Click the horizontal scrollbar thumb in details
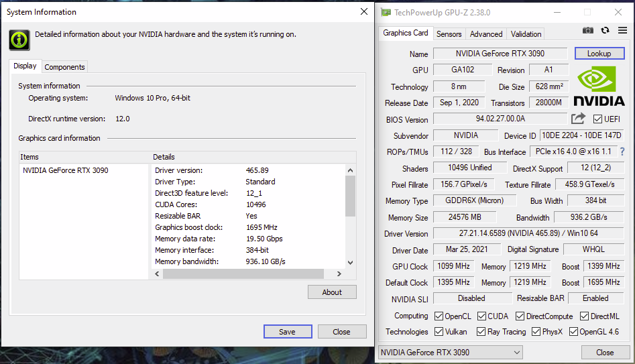The height and width of the screenshot is (364, 635). 243,274
